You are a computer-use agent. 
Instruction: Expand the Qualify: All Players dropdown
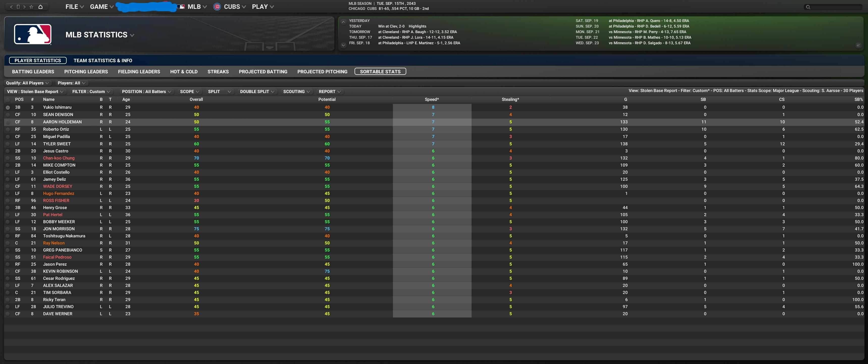coord(27,83)
